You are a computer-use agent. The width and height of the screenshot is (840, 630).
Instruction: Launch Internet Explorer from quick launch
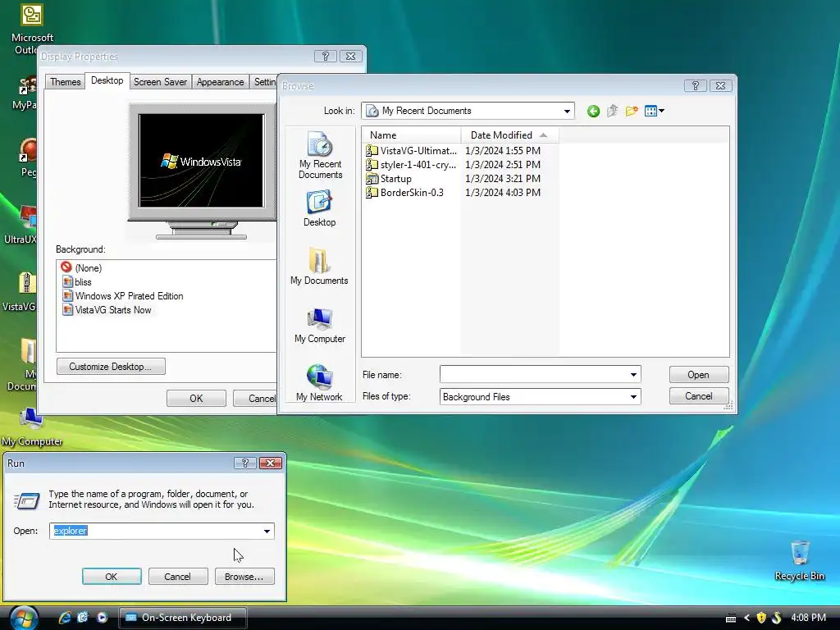[65, 618]
